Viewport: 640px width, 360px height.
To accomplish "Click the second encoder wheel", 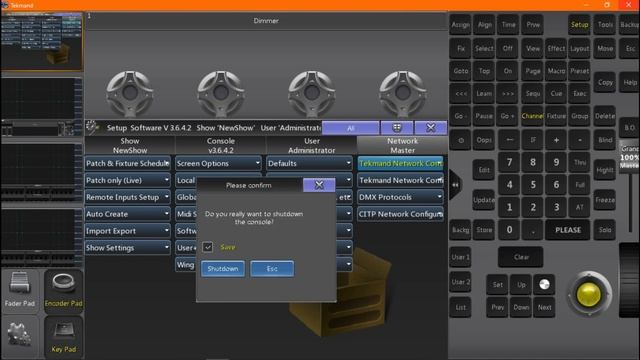I will click(220, 93).
